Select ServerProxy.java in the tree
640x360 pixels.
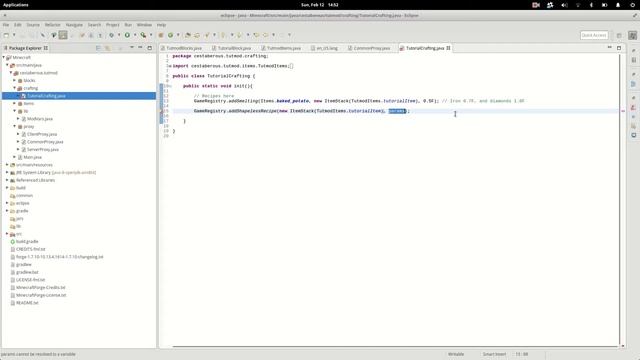43,150
